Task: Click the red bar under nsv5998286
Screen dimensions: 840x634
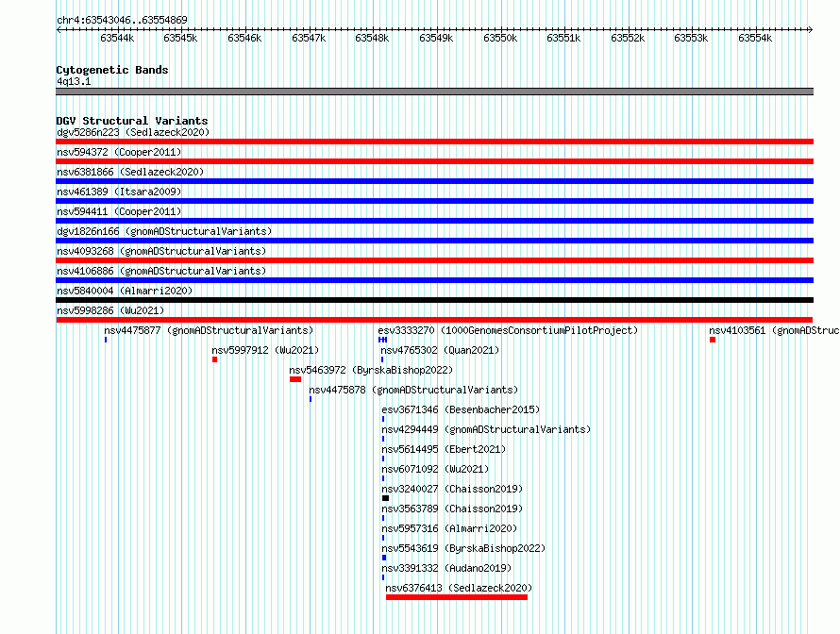Action: pos(434,320)
